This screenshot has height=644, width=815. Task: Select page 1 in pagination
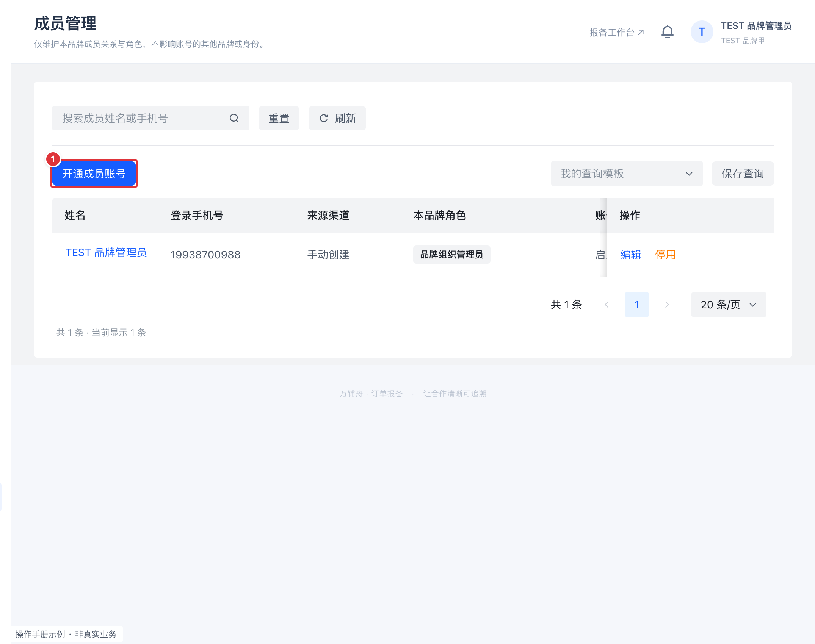pos(637,305)
